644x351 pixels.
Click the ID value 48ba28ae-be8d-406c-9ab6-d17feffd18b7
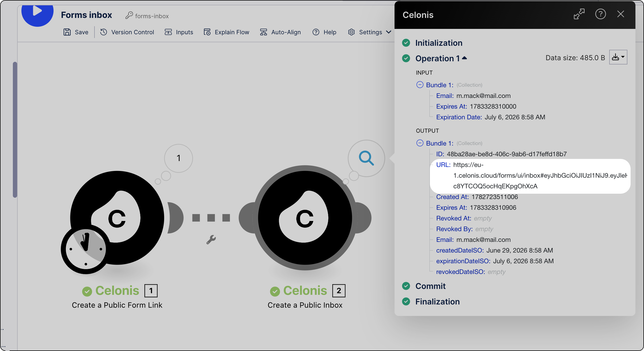[x=507, y=154]
